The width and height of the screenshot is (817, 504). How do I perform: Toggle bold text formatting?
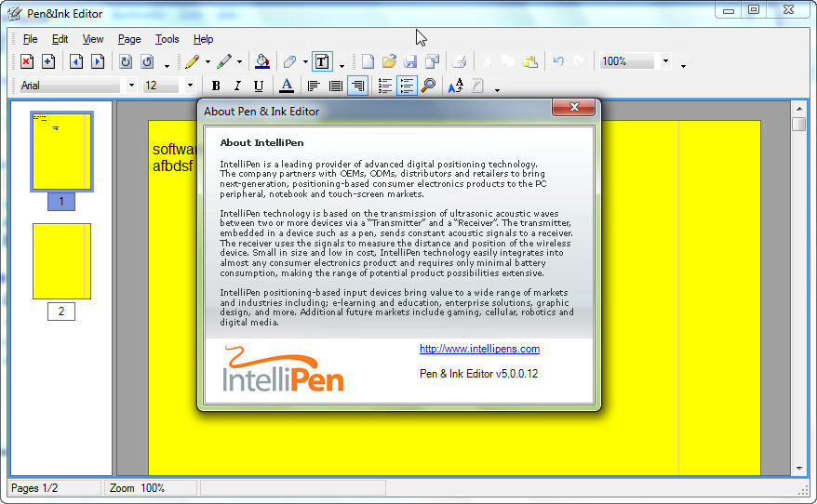(216, 86)
